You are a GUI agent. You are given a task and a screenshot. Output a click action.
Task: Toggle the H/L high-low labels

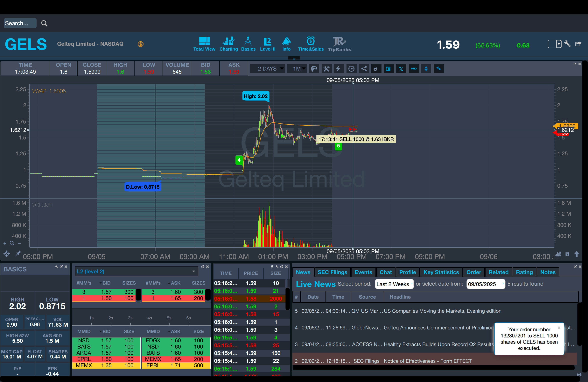pos(401,69)
